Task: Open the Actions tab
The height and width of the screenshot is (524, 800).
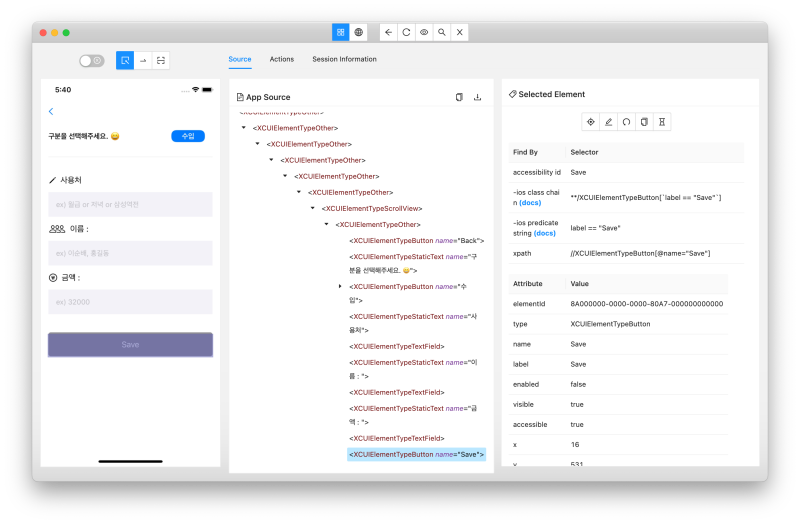Action: 282,59
